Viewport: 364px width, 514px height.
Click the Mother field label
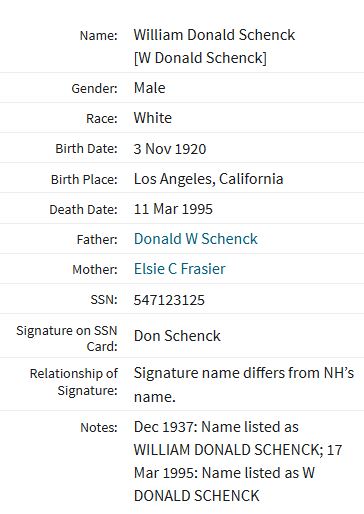[95, 269]
